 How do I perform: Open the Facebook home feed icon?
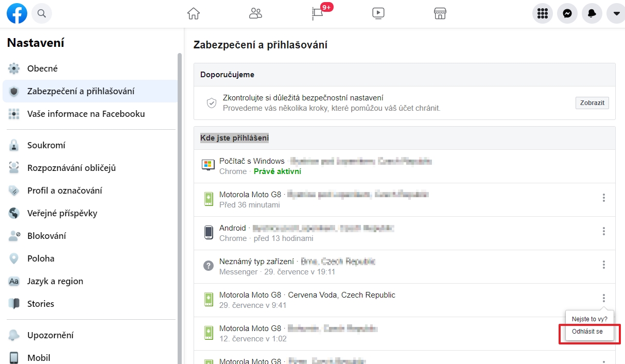(193, 13)
